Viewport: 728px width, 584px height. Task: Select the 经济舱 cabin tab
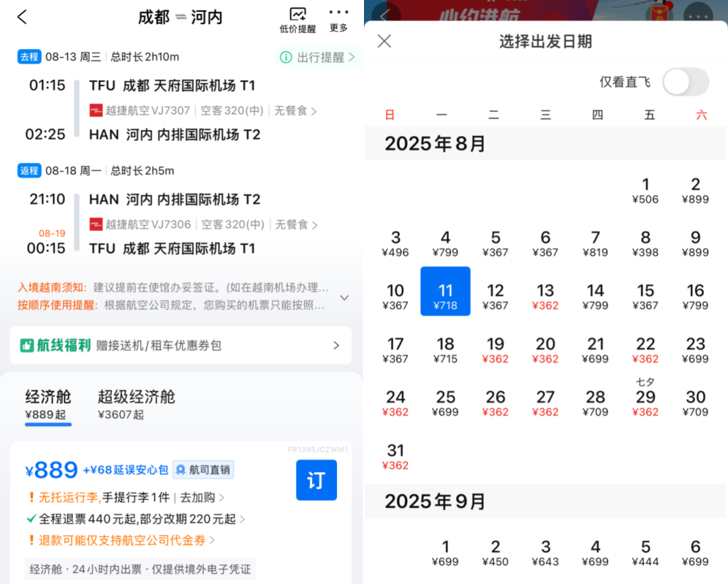pos(47,405)
